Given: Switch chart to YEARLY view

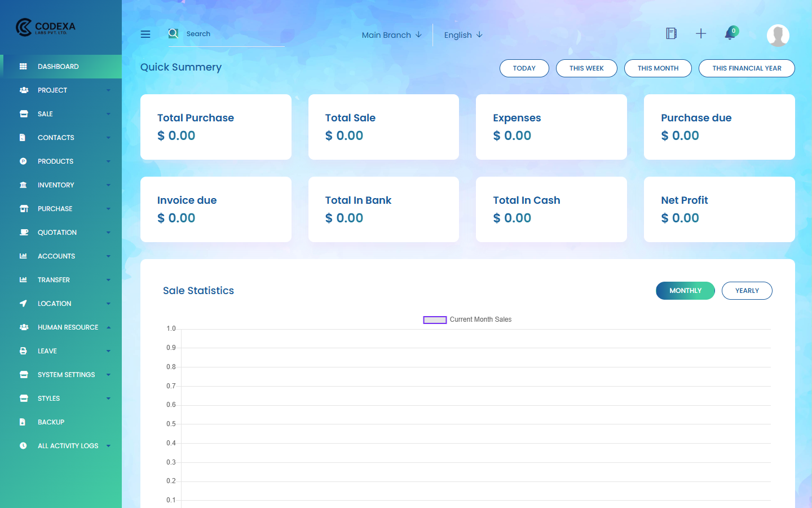Looking at the screenshot, I should pos(747,290).
